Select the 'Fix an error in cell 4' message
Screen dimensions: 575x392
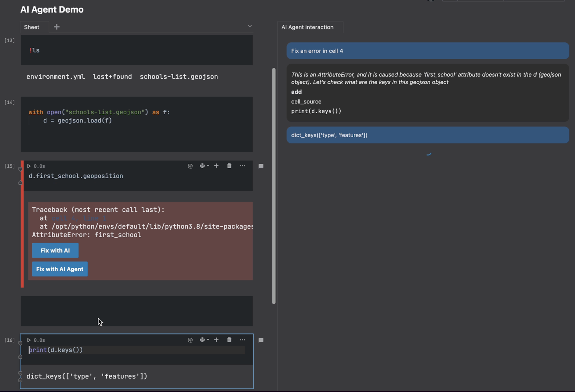[x=428, y=51]
